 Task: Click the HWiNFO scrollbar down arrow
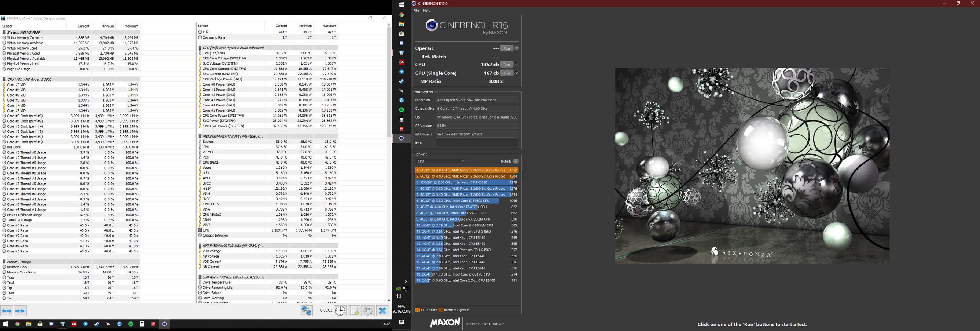(x=389, y=300)
